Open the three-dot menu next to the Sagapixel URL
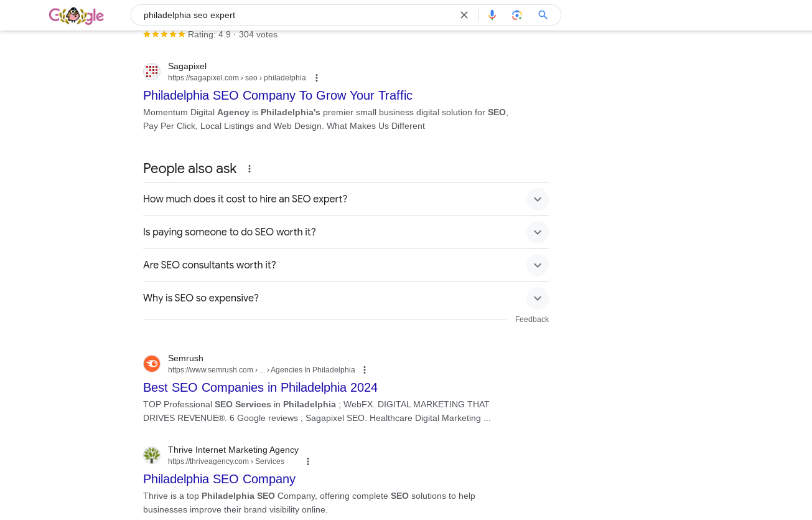 point(317,78)
